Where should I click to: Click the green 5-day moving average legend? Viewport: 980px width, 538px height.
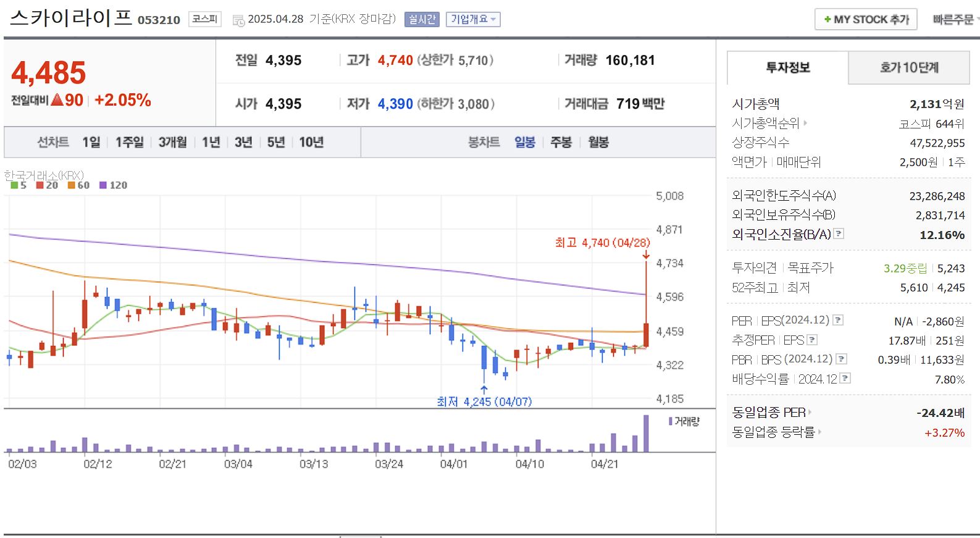click(x=19, y=185)
